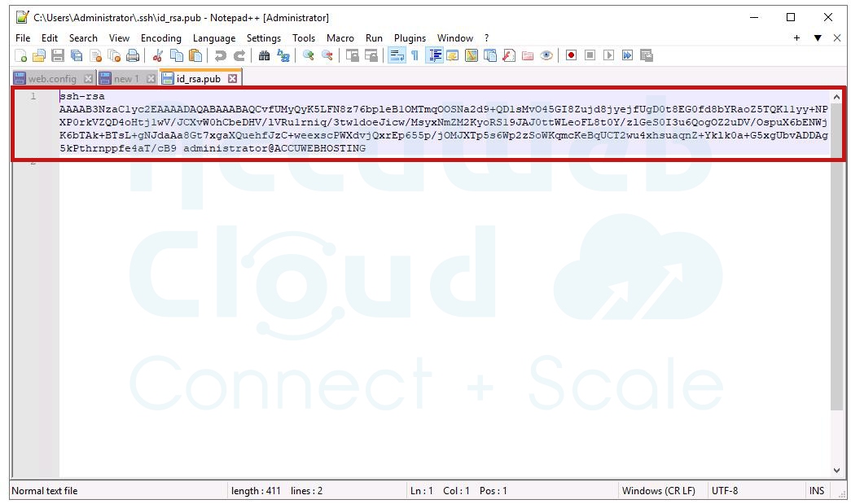The width and height of the screenshot is (851, 504).
Task: Toggle word wrap in the toolbar
Action: point(397,55)
